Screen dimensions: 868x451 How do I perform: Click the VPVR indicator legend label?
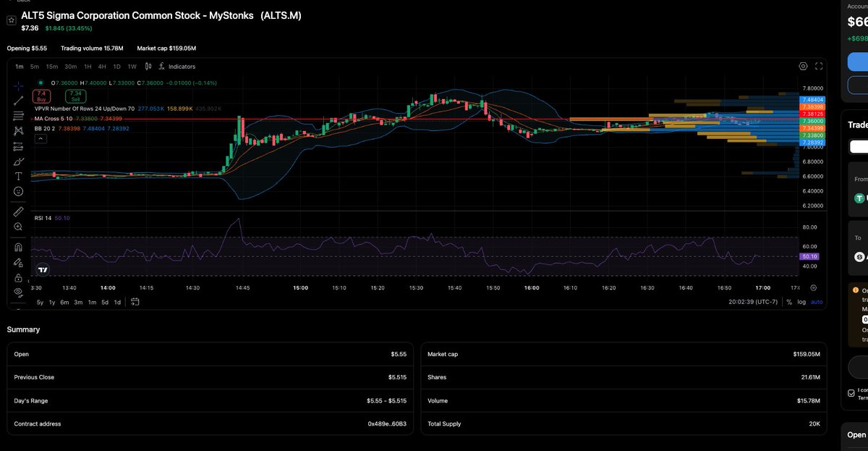click(84, 108)
